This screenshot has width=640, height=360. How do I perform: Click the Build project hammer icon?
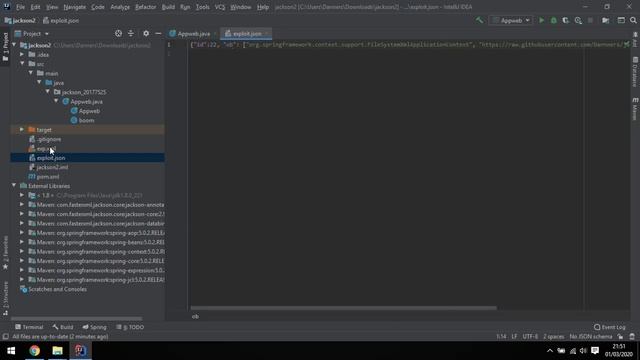tap(480, 20)
